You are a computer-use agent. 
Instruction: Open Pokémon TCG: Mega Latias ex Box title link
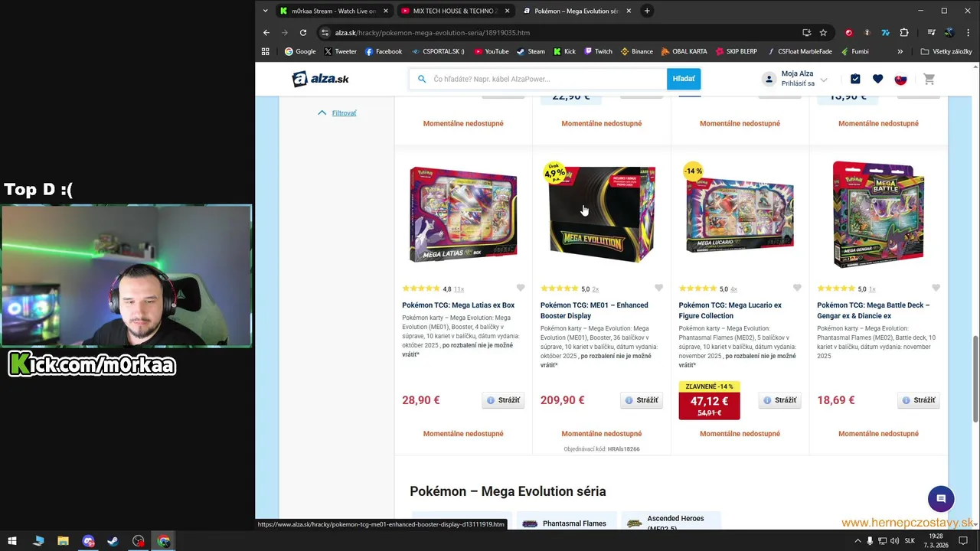click(x=459, y=305)
